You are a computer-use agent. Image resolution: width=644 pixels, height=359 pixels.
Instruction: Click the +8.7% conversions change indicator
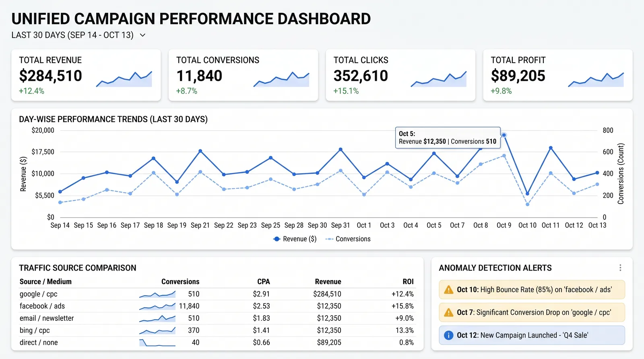click(x=187, y=91)
